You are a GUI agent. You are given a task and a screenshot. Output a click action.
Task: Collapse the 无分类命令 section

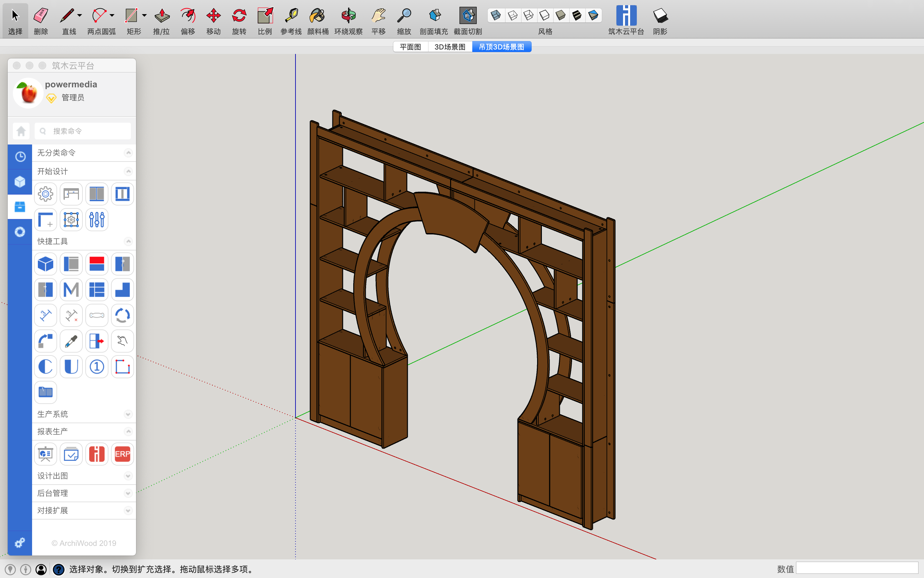click(x=128, y=153)
